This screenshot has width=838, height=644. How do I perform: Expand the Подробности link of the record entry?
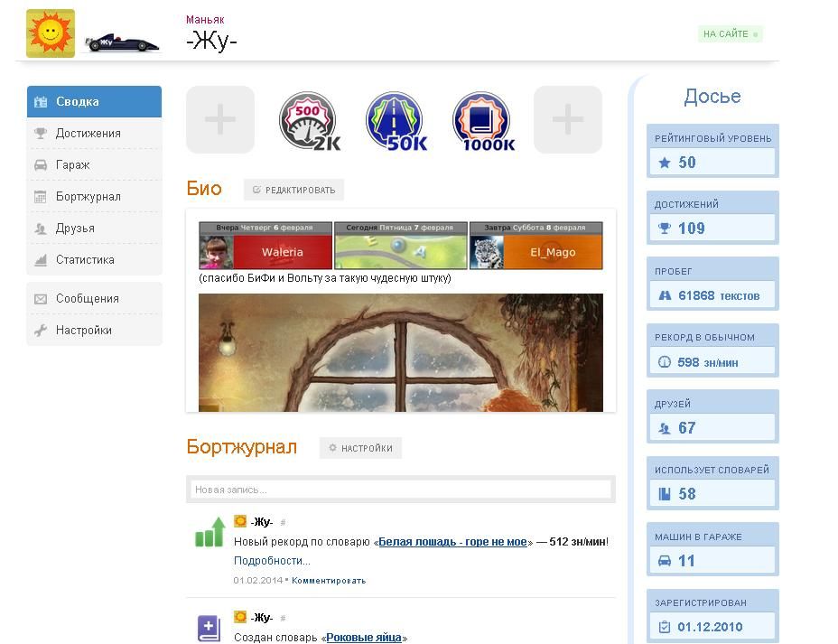272,561
